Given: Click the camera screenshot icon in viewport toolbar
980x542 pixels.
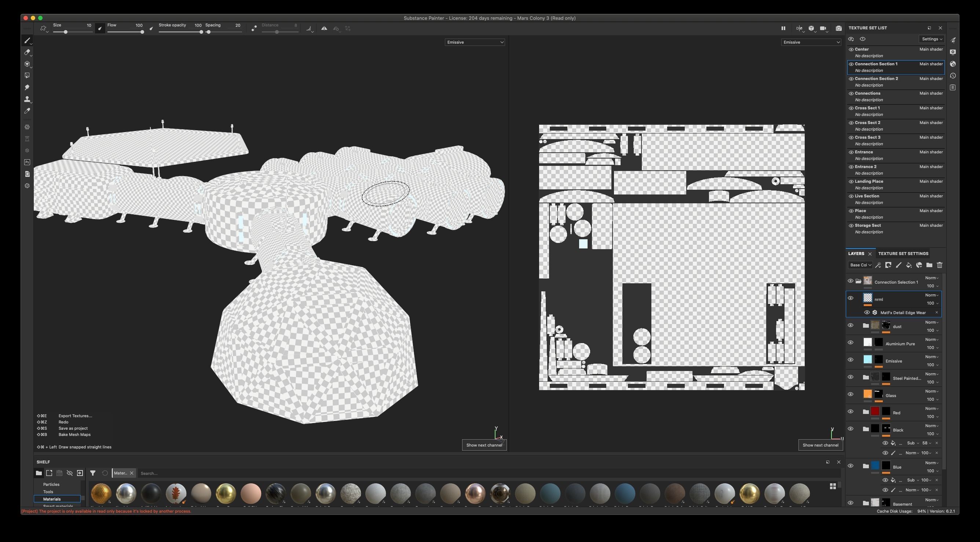Looking at the screenshot, I should [x=838, y=29].
